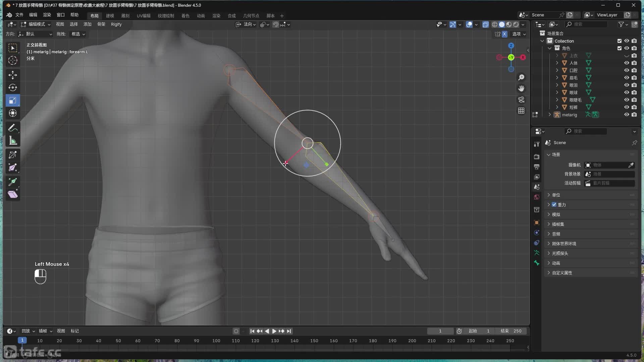The height and width of the screenshot is (362, 644).
Task: Select the Rotate tool
Action: (13, 87)
